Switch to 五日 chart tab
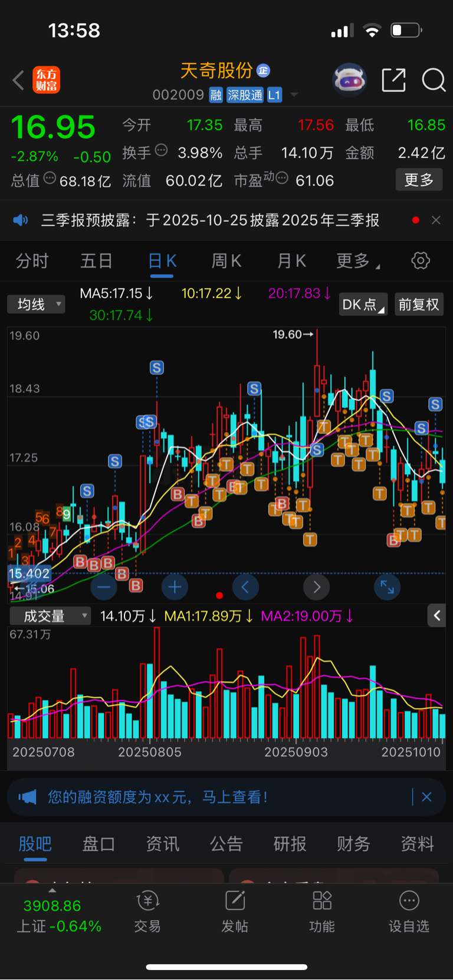Screen dimensions: 453x980 96,260
